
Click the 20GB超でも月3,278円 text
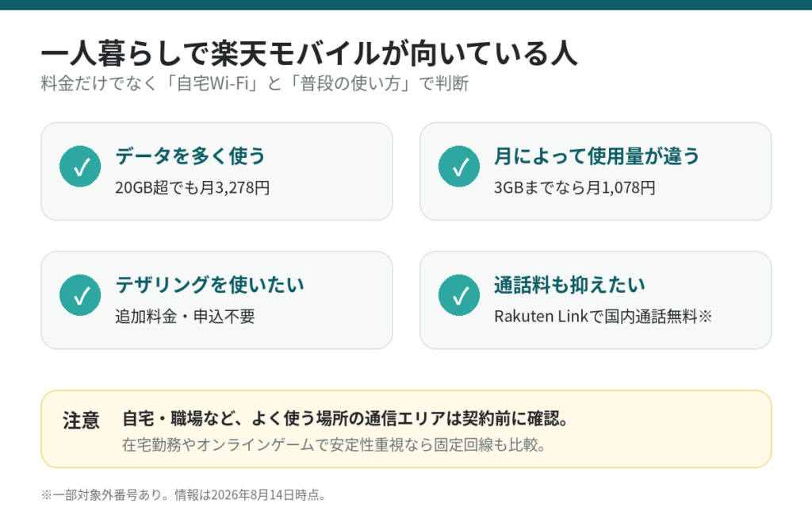[x=192, y=187]
